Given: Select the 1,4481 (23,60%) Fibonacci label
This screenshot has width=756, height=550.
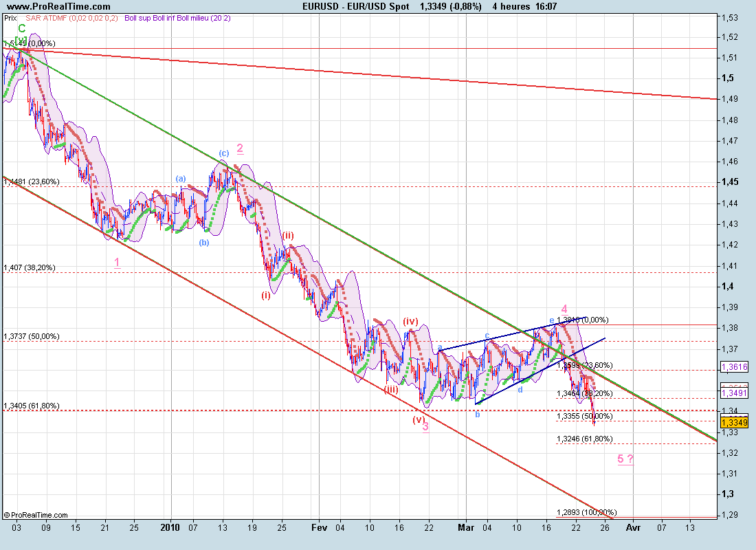Looking at the screenshot, I should pyautogui.click(x=32, y=181).
